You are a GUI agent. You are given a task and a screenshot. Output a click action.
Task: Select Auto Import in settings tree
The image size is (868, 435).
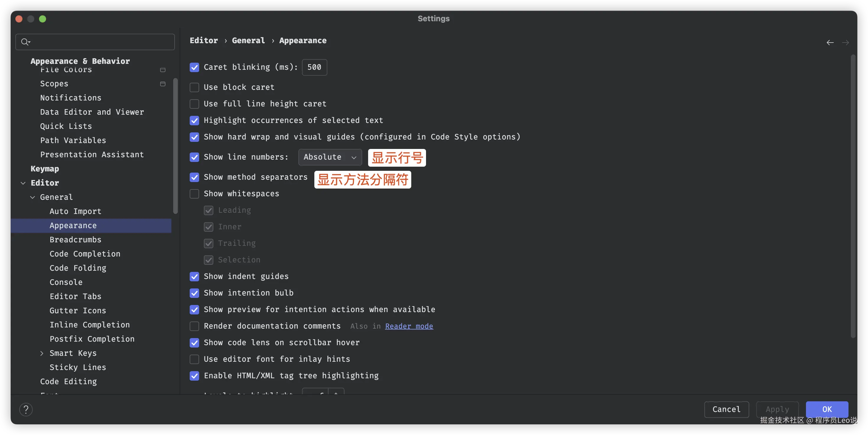[x=75, y=211]
